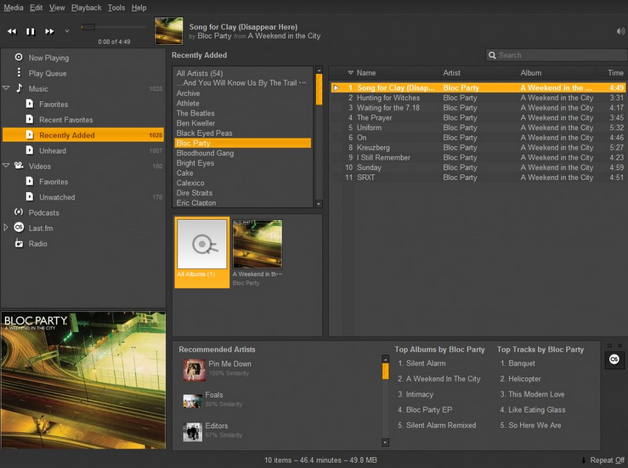Expand the Last.fm source
The height and width of the screenshot is (468, 628).
[x=6, y=228]
